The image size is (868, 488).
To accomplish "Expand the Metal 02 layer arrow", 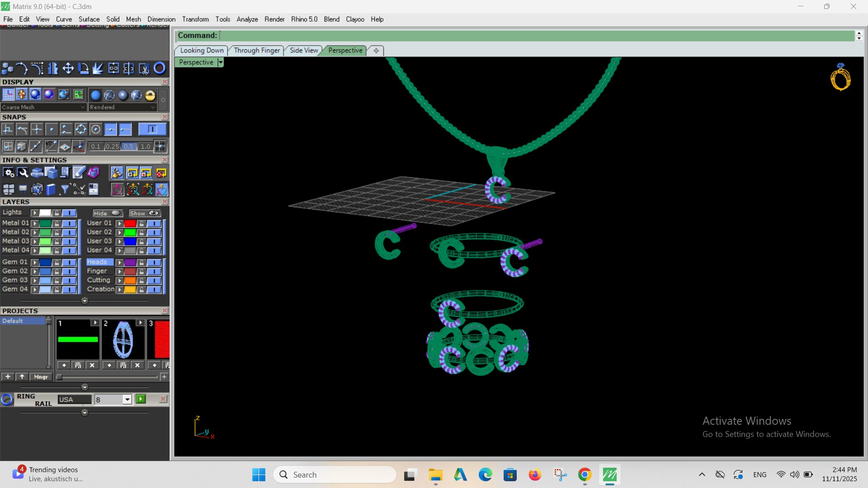I will (x=34, y=232).
